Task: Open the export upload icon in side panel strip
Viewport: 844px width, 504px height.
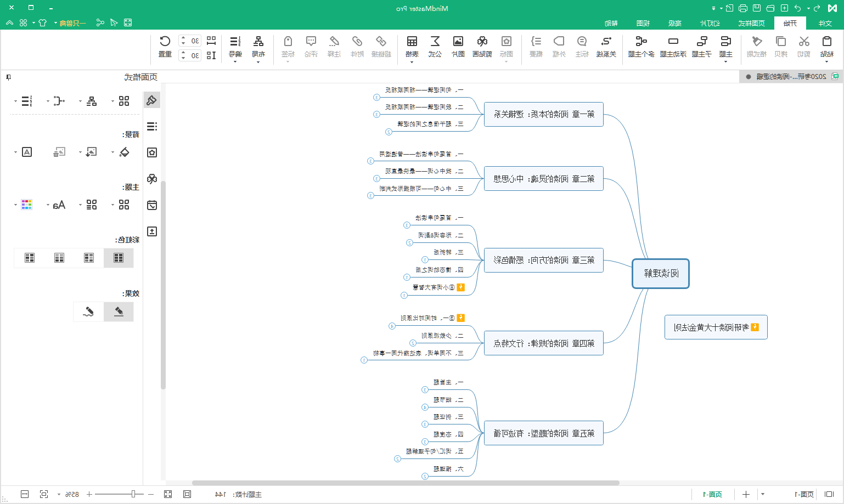Action: click(x=152, y=231)
